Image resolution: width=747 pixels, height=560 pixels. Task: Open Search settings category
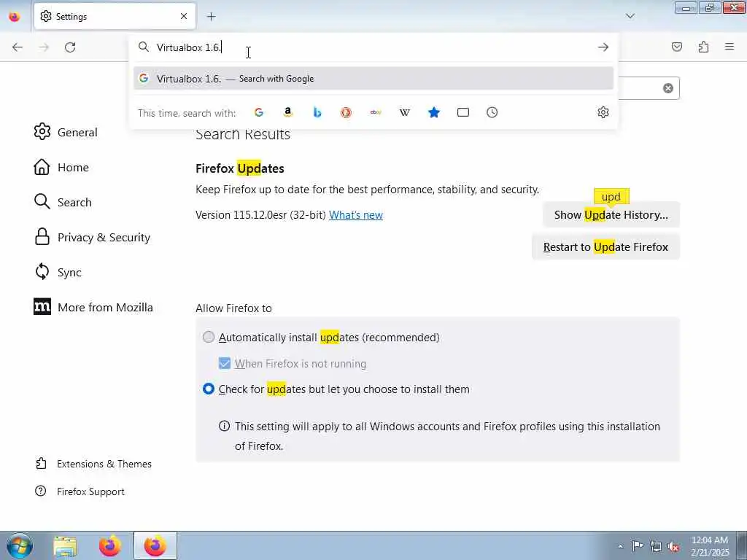click(x=63, y=202)
